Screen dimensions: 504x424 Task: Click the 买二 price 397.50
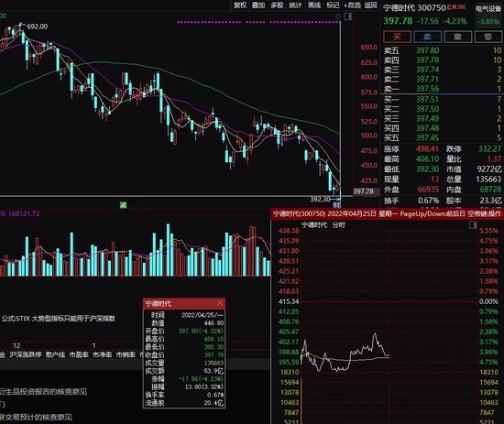click(x=428, y=109)
